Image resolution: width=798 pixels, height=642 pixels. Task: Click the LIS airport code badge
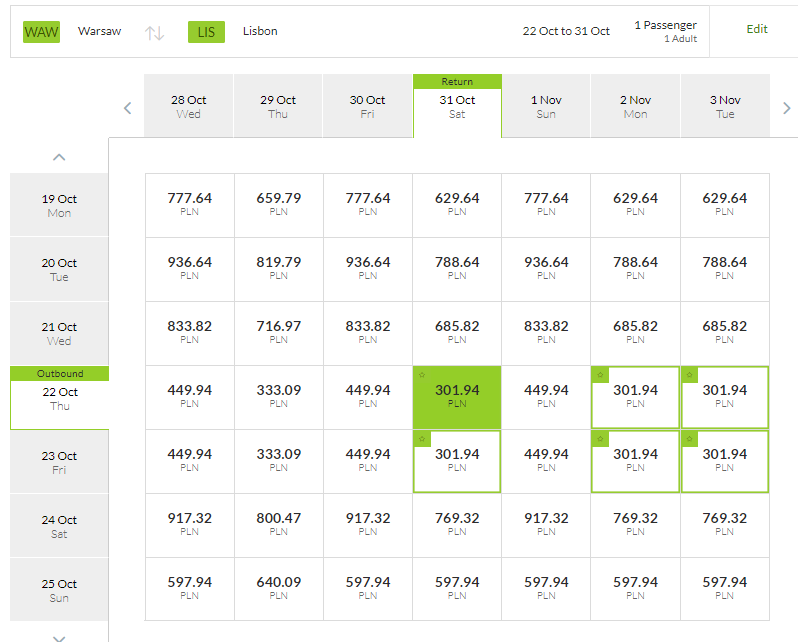click(206, 32)
